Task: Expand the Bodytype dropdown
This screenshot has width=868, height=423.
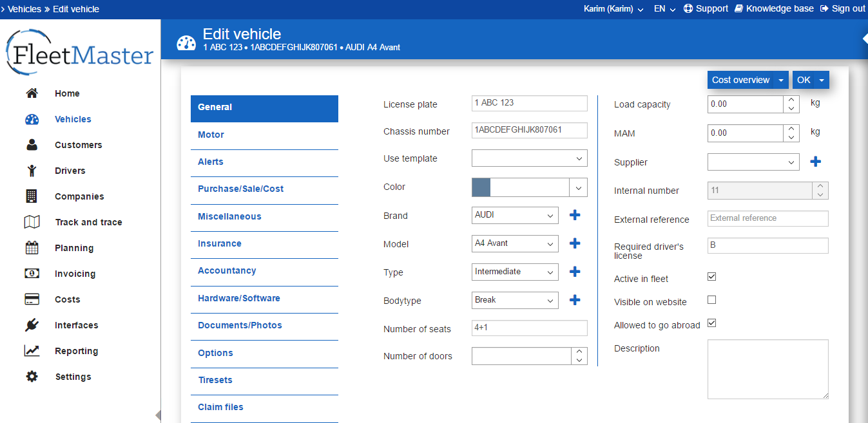Action: [515, 300]
